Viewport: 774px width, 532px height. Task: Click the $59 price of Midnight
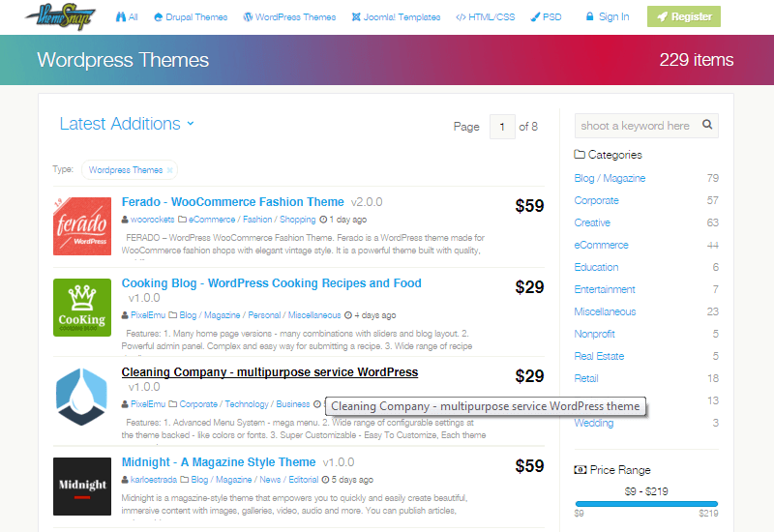click(x=529, y=465)
